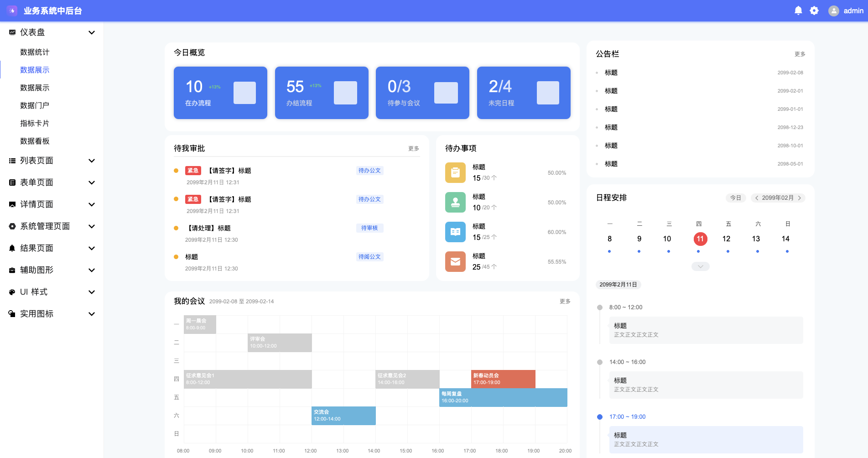The width and height of the screenshot is (868, 458).
Task: Click the admin user avatar
Action: point(834,11)
